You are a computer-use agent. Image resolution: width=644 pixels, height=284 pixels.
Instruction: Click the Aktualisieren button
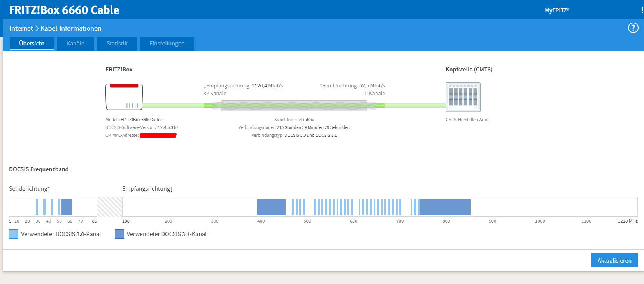click(x=614, y=260)
